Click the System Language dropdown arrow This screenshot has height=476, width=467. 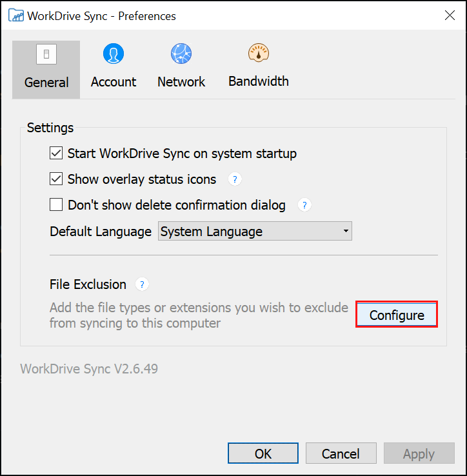[x=346, y=232]
